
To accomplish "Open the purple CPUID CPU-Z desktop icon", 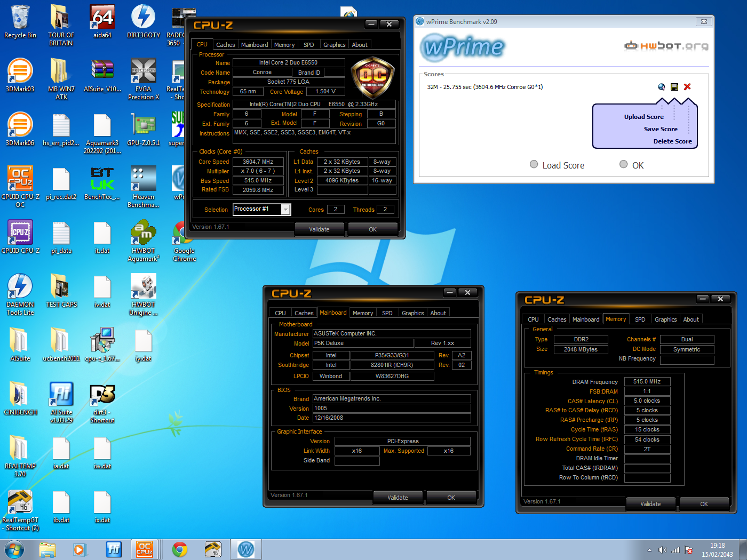I will click(20, 237).
